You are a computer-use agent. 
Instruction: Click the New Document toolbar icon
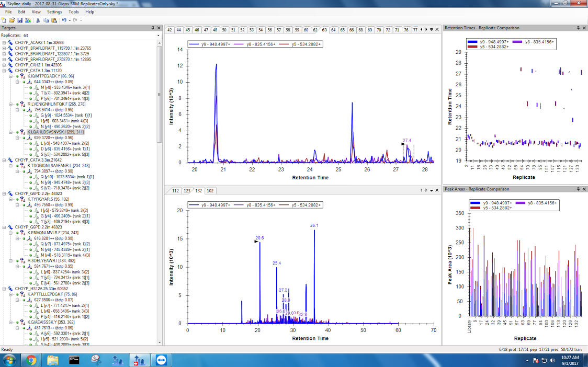click(4, 20)
